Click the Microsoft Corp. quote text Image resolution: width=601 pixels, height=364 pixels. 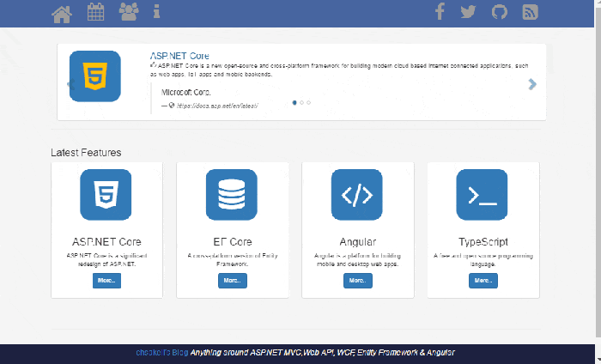pos(186,93)
